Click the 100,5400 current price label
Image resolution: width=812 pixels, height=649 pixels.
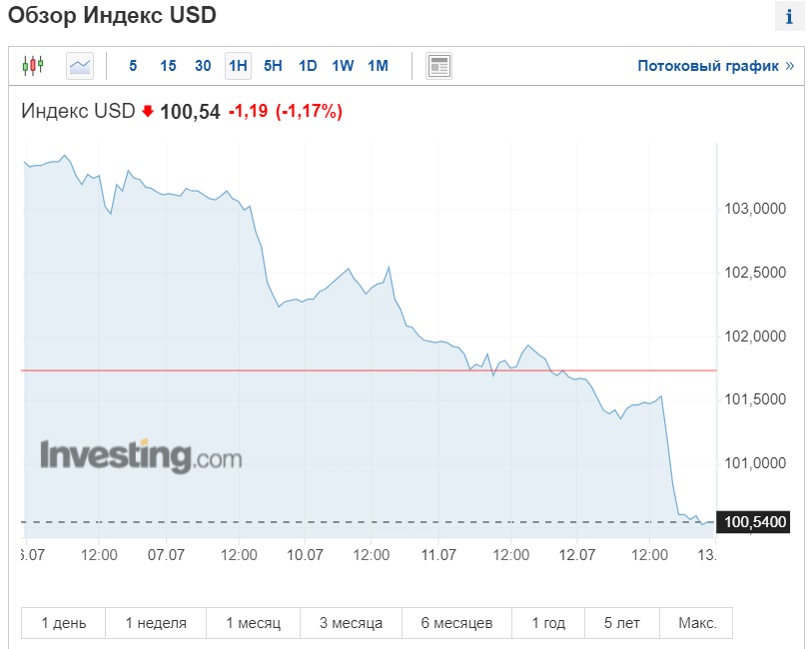point(756,521)
